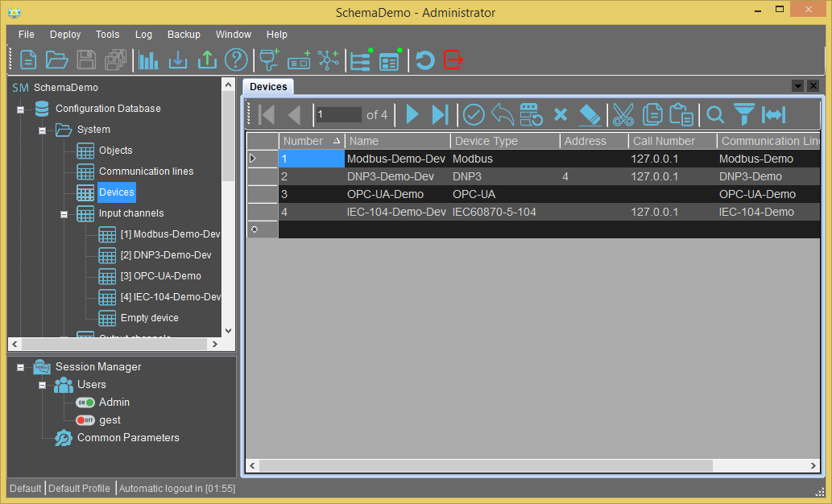
Task: Click the refresh arrow toolbar icon
Action: coord(424,60)
